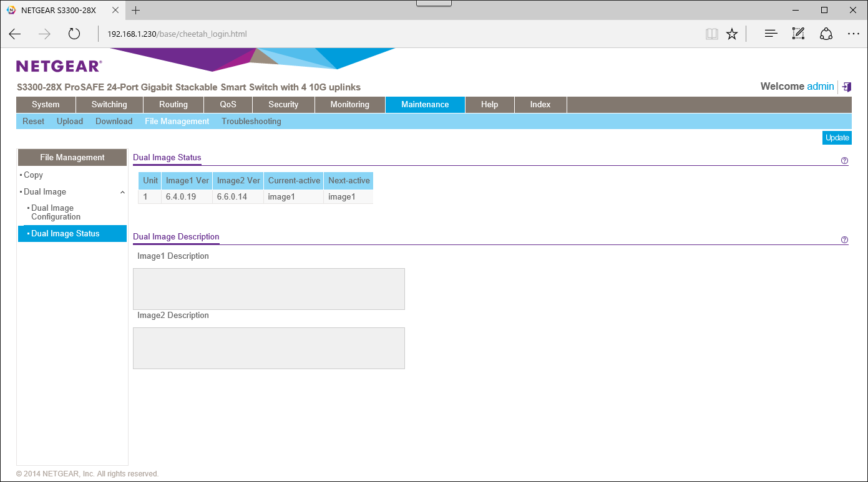The height and width of the screenshot is (482, 868).
Task: Open help for Dual Image Description section
Action: tap(844, 240)
